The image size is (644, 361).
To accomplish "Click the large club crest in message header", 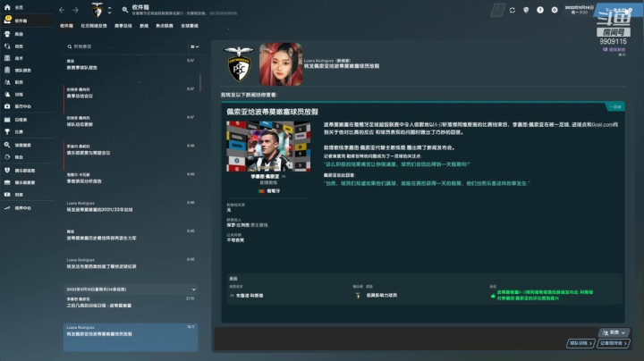I will pyautogui.click(x=238, y=64).
